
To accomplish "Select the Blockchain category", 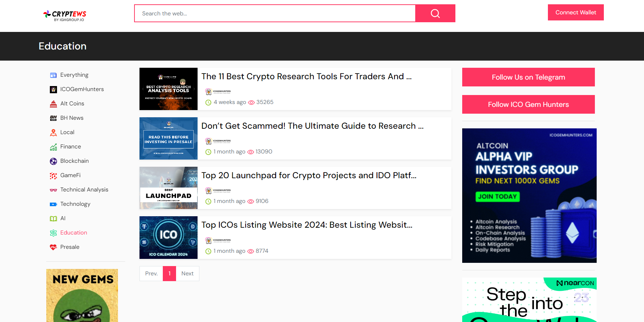I will click(75, 161).
